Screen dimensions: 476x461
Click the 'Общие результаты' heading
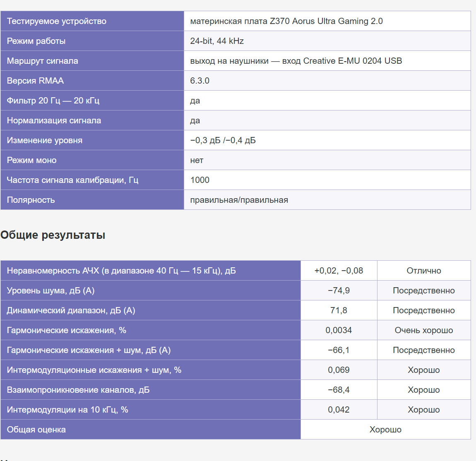(53, 235)
